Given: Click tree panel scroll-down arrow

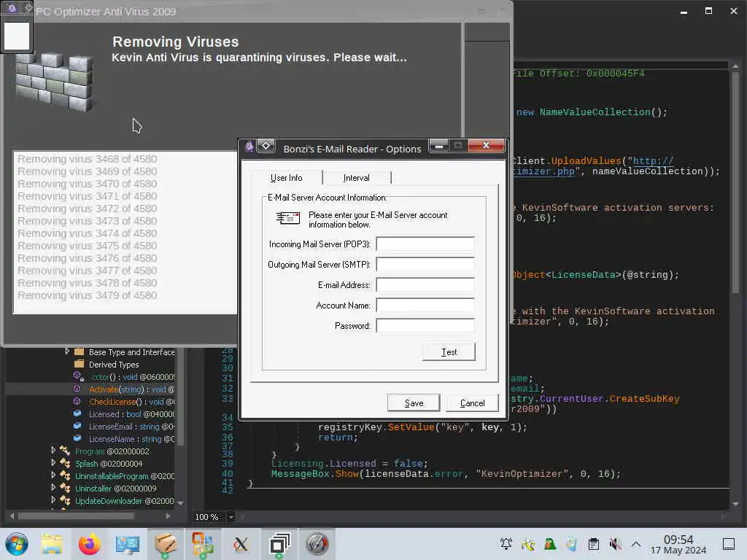Looking at the screenshot, I should point(181,503).
